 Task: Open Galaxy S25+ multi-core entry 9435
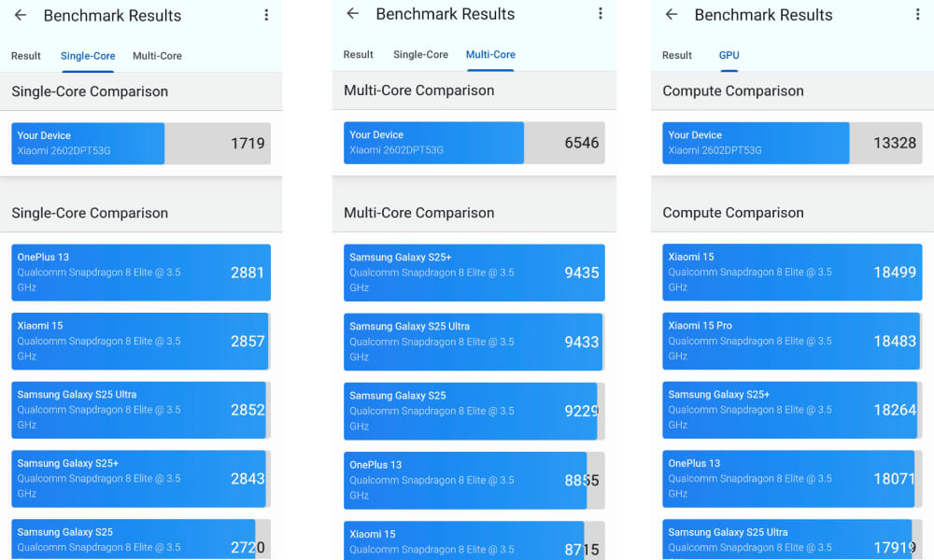coord(474,273)
